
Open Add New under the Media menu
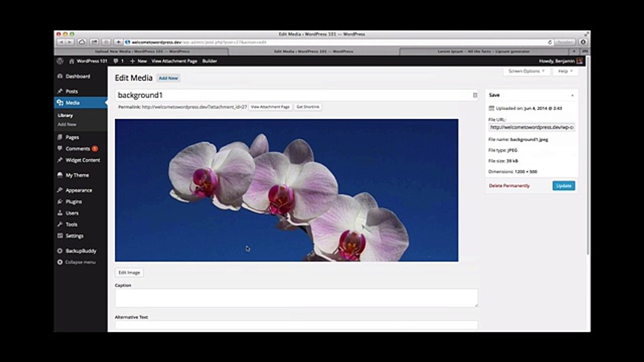[x=67, y=124]
